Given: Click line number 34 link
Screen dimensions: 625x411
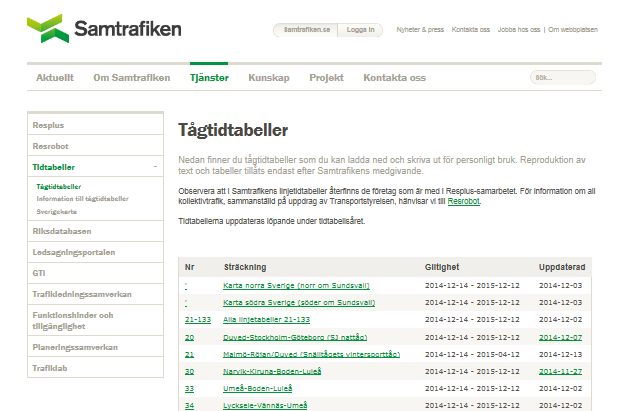Looking at the screenshot, I should 189,406.
